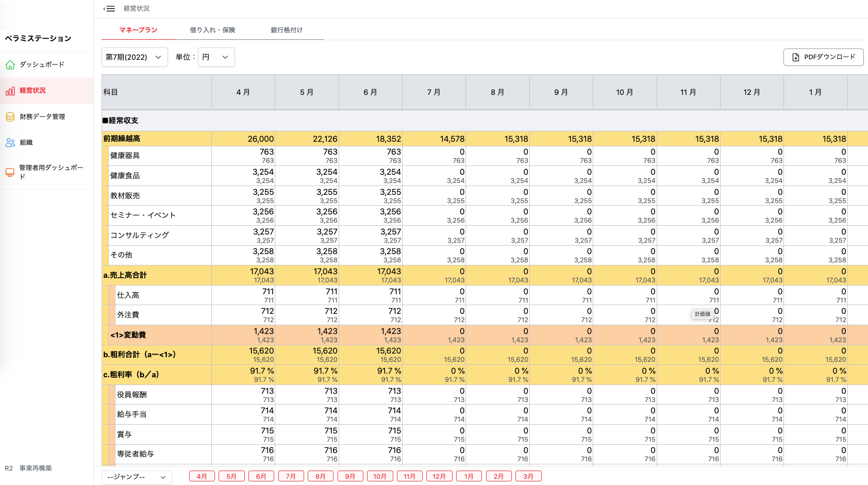The image size is (868, 485).
Task: Switch to the 銀行格付け tab
Action: coord(287,30)
